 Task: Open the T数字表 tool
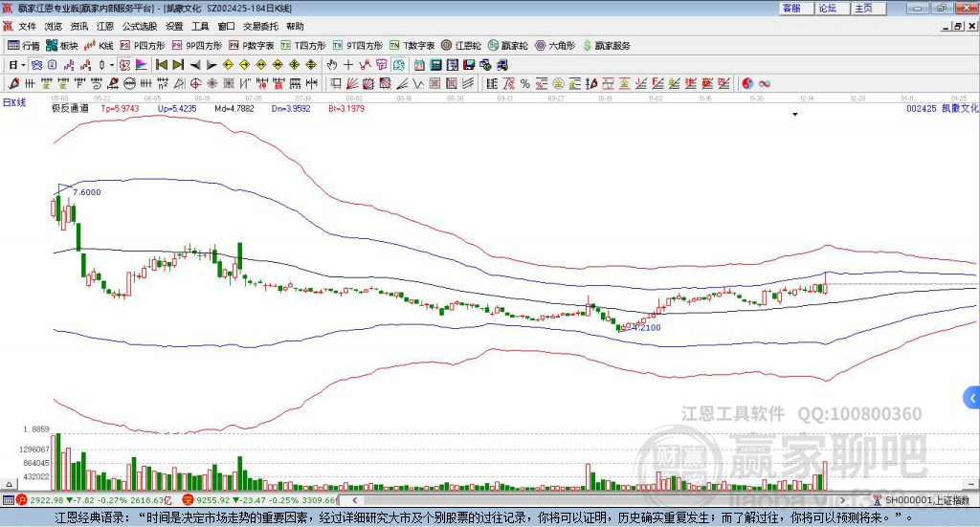(x=412, y=46)
